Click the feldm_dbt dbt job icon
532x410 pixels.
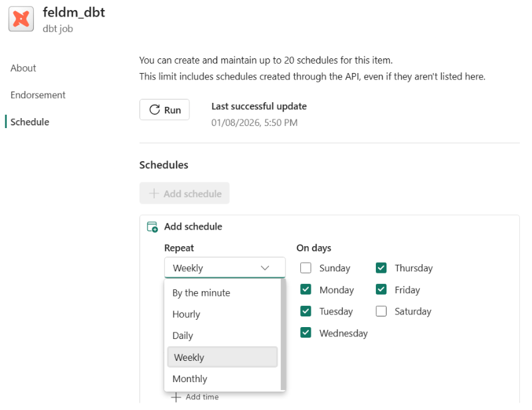[21, 19]
